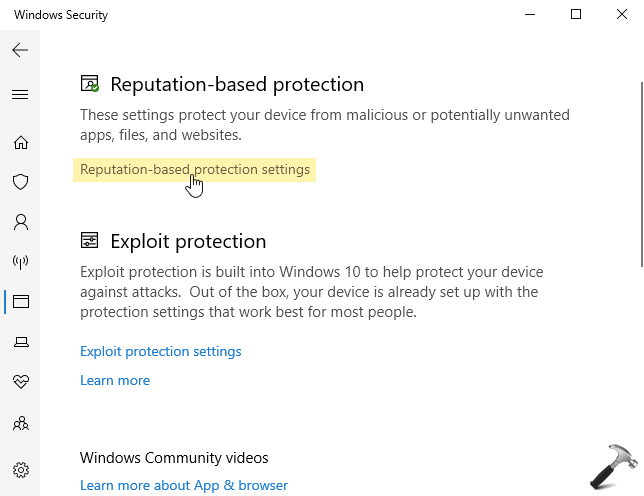Open Device performance & health heart icon
This screenshot has height=496, width=644.
pos(21,381)
